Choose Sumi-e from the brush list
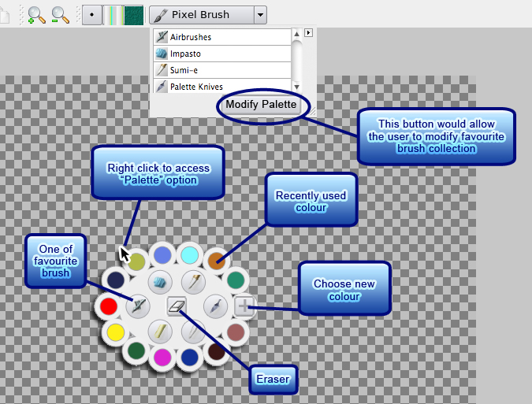Image resolution: width=532 pixels, height=404 pixels. click(222, 70)
